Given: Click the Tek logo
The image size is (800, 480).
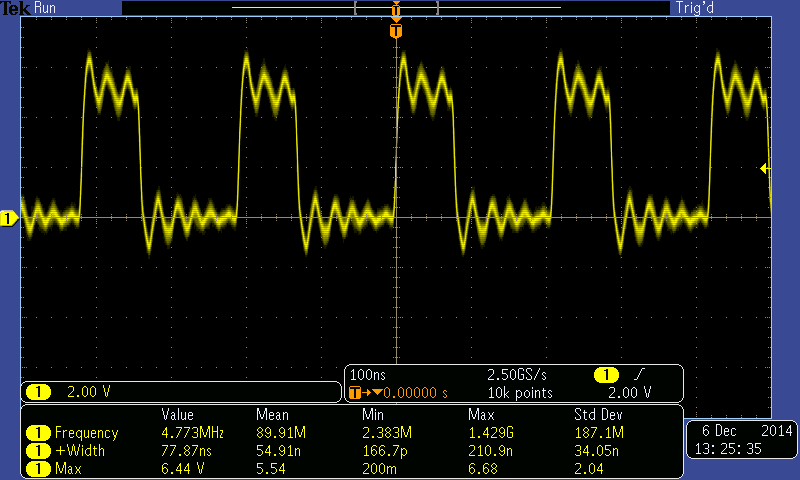Looking at the screenshot, I should [x=16, y=8].
